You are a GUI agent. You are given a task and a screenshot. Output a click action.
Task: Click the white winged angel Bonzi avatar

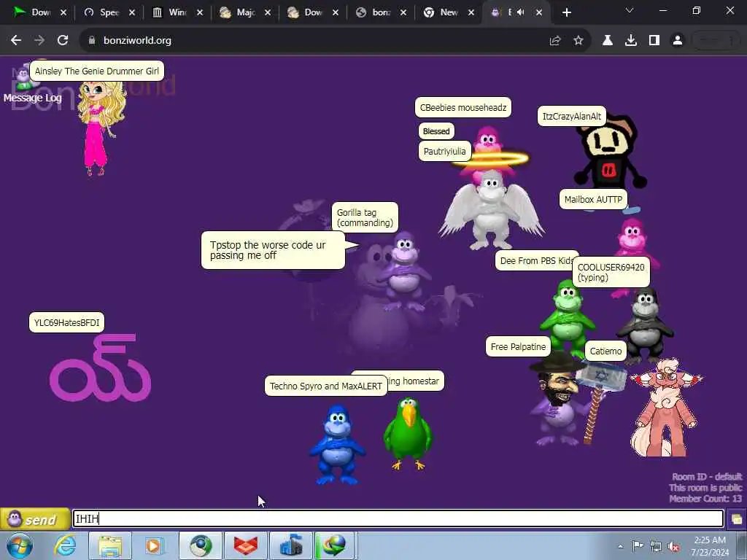pyautogui.click(x=491, y=209)
